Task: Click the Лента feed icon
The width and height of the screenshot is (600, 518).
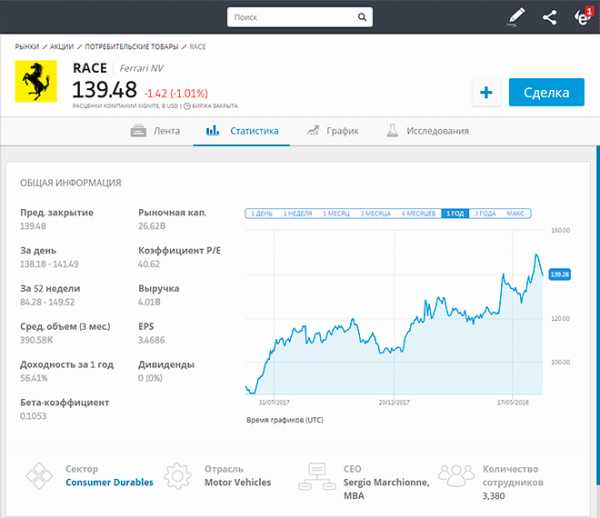Action: point(138,131)
